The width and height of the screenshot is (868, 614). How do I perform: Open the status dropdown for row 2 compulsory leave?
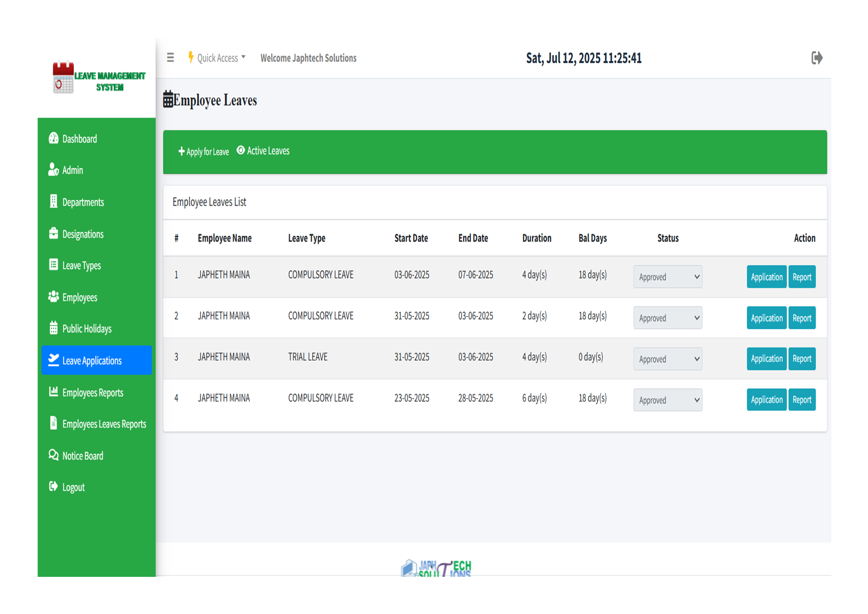668,318
